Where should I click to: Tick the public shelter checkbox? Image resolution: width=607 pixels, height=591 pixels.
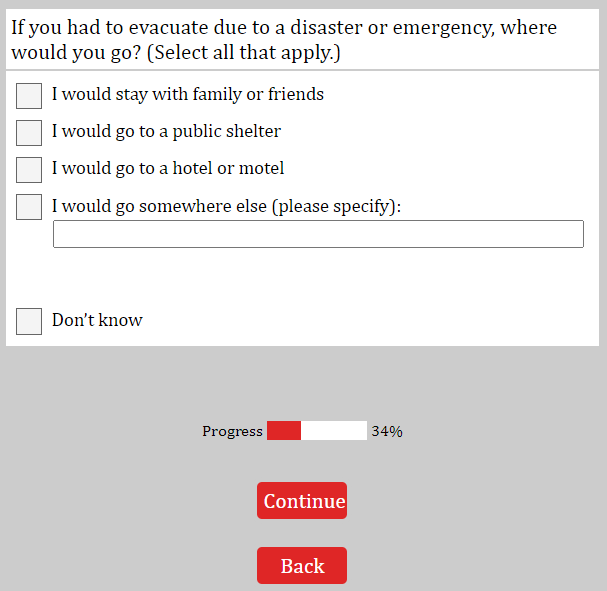(x=29, y=133)
